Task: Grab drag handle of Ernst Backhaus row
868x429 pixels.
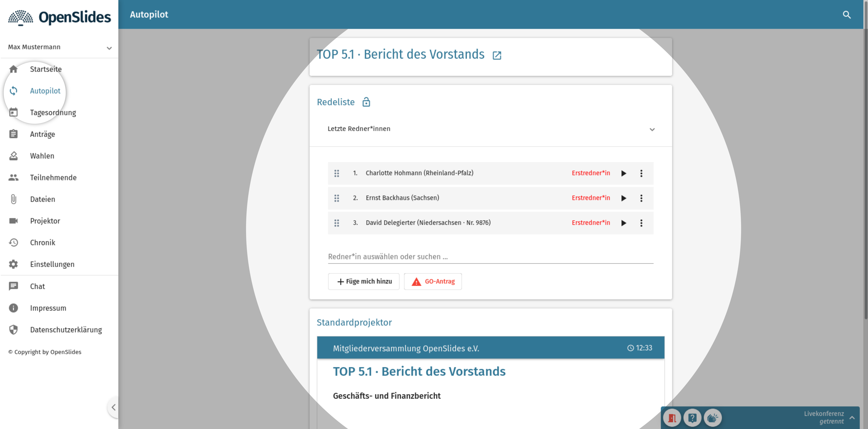Action: click(336, 198)
